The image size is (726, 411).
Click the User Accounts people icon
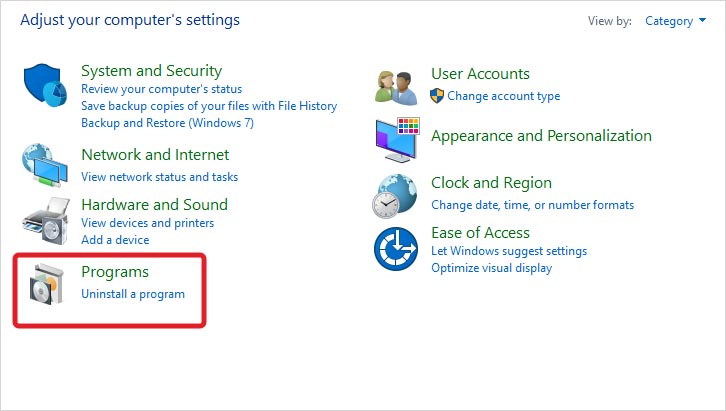395,87
